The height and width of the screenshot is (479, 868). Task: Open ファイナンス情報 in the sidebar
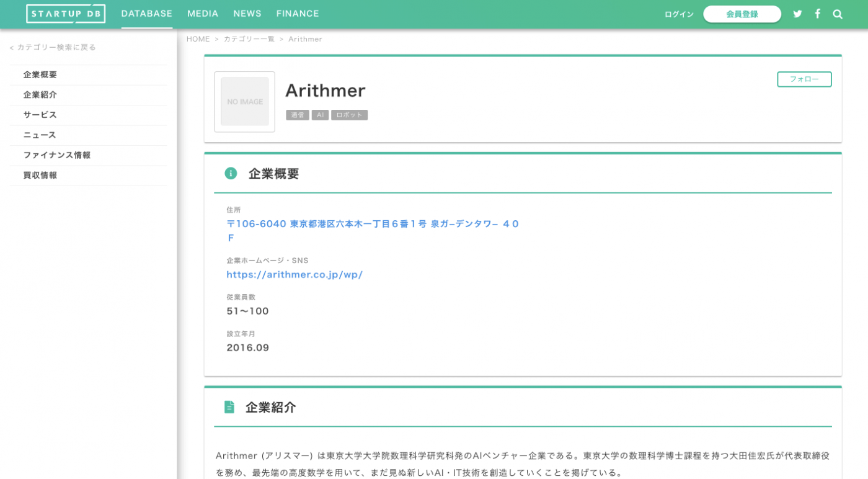89,155
